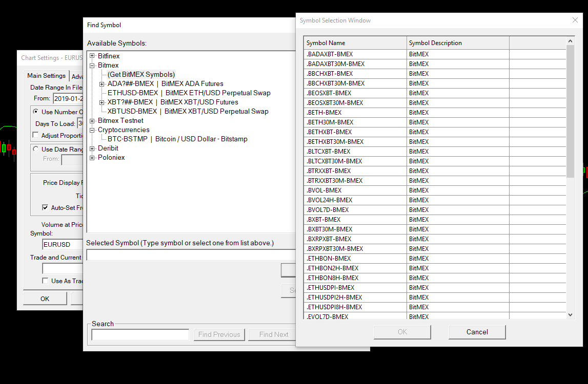588x384 pixels.
Task: Select (Get BitMEX Symbols) tree entry
Action: click(141, 75)
